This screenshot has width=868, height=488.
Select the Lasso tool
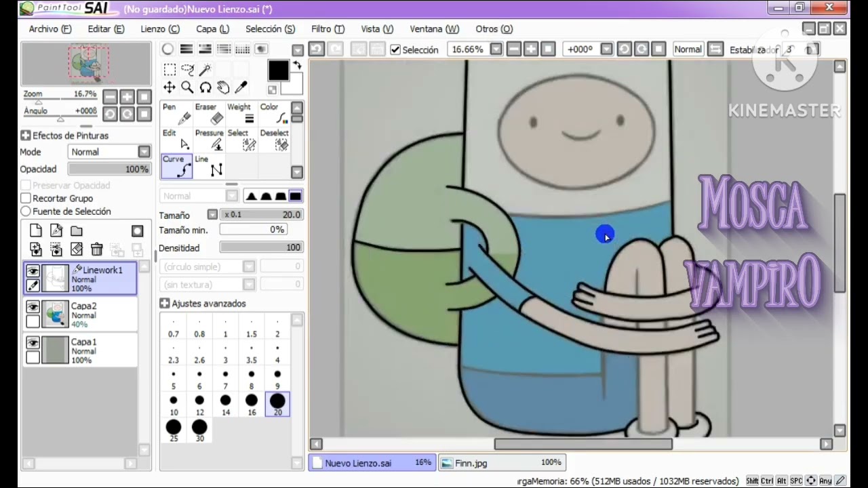pyautogui.click(x=187, y=70)
